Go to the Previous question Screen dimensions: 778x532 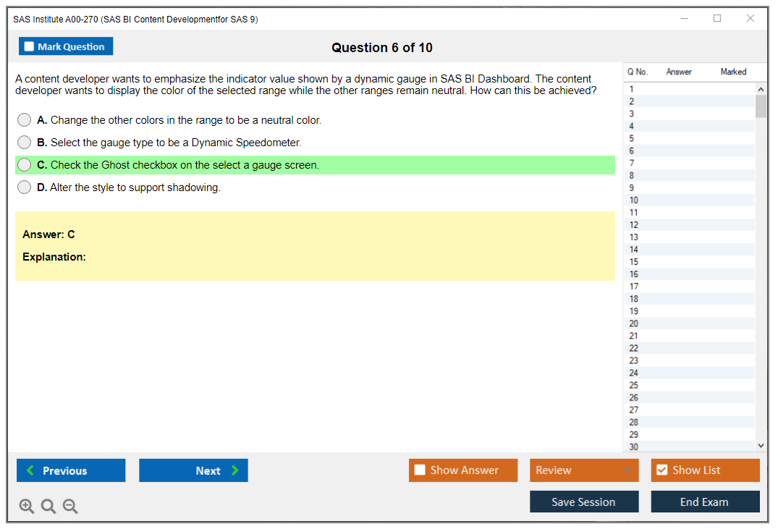click(71, 470)
